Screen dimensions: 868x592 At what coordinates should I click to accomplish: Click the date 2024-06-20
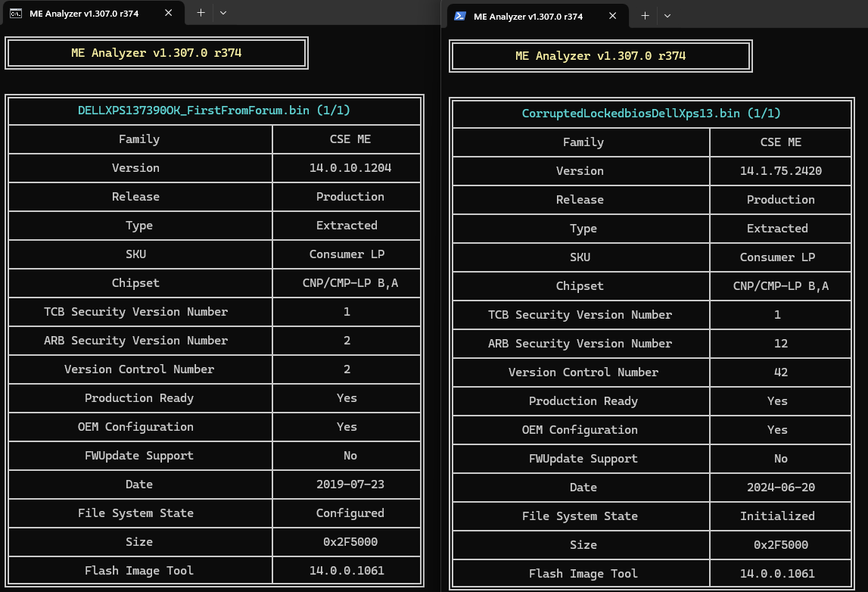(x=780, y=488)
